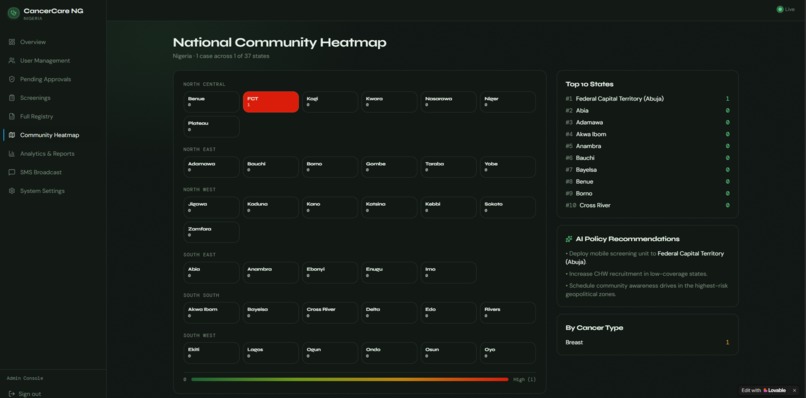Image resolution: width=806 pixels, height=398 pixels.
Task: Go to User Management
Action: point(53,61)
